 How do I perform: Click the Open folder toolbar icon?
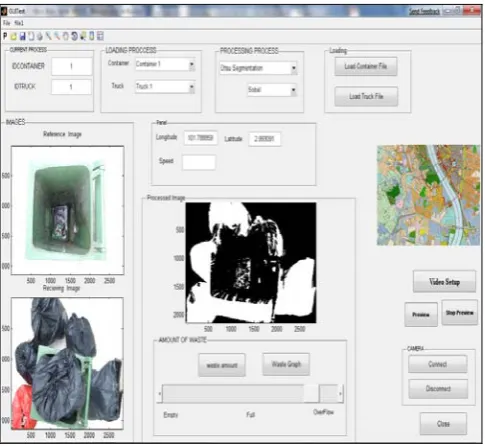[x=14, y=36]
